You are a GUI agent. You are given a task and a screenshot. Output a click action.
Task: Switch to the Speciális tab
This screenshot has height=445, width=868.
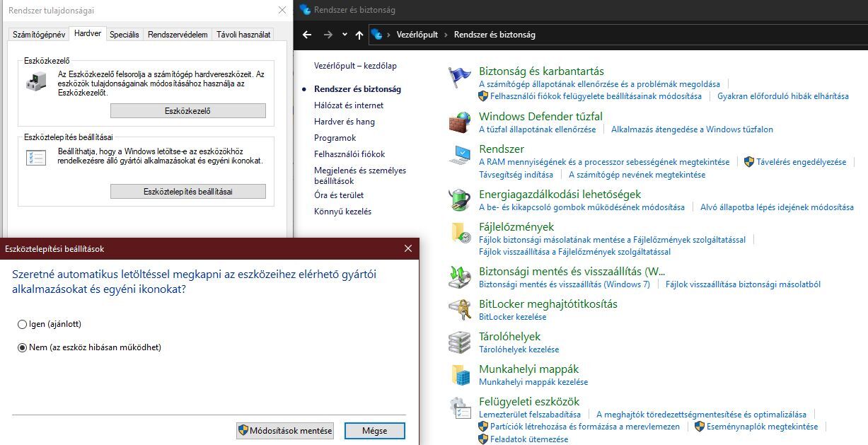(125, 34)
